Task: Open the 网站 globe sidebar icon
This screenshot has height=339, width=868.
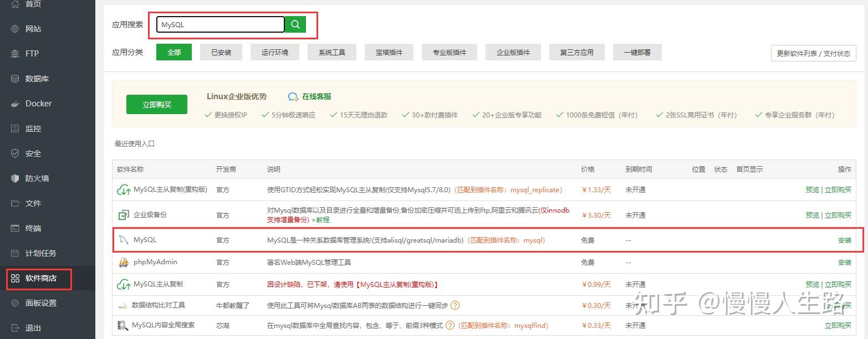Action: click(x=15, y=29)
